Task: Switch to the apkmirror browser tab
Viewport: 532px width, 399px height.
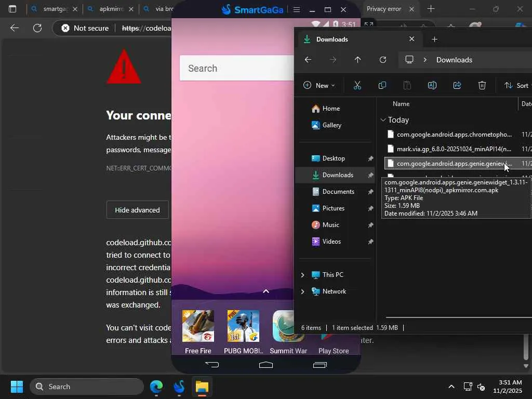Action: pyautogui.click(x=110, y=9)
